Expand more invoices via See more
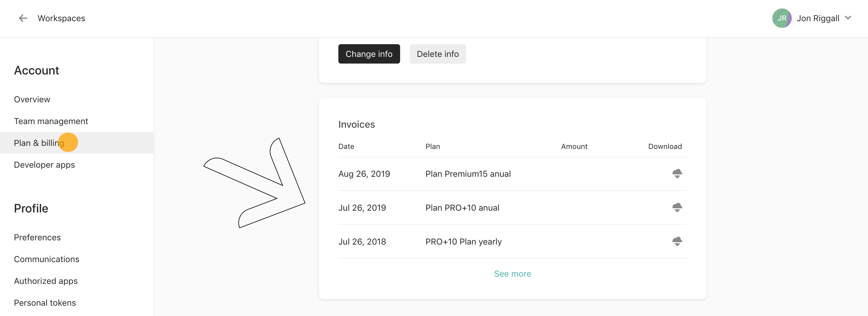 [x=512, y=274]
